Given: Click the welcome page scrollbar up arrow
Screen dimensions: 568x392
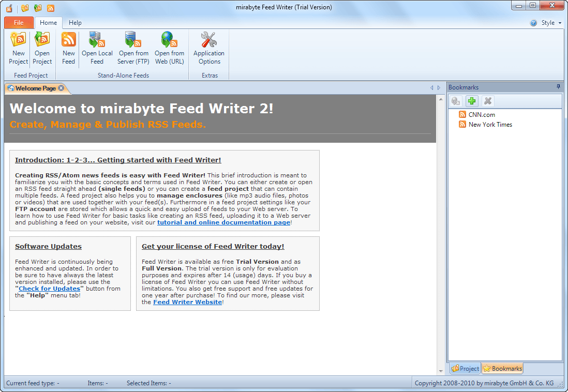Looking at the screenshot, I should tap(441, 99).
